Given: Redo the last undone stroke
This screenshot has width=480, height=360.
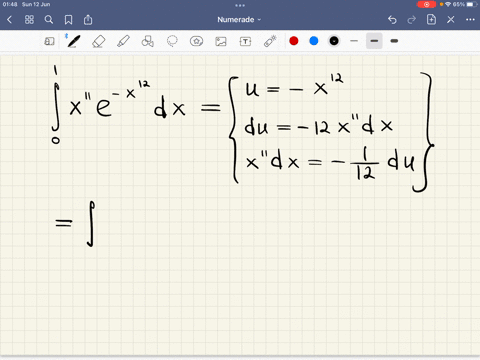Looking at the screenshot, I should (x=412, y=20).
